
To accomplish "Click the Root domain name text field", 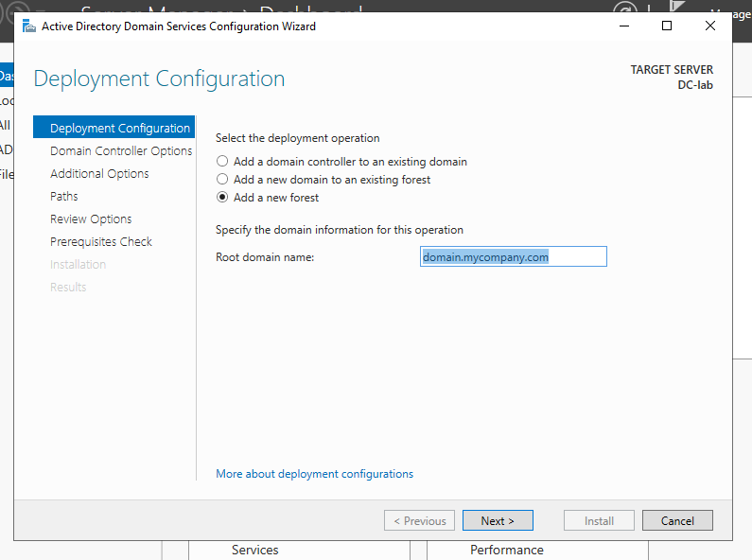I will (x=513, y=256).
